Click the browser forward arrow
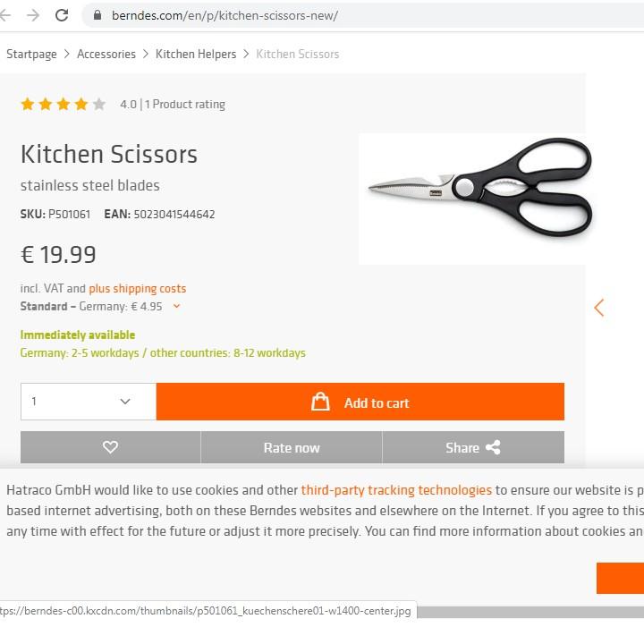This screenshot has width=644, height=644. tap(33, 15)
